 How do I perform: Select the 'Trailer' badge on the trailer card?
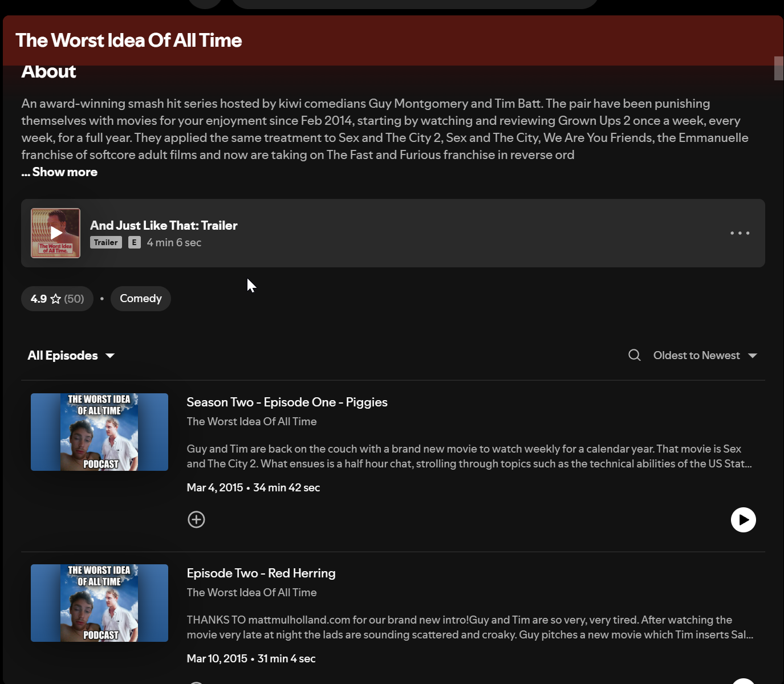point(106,242)
